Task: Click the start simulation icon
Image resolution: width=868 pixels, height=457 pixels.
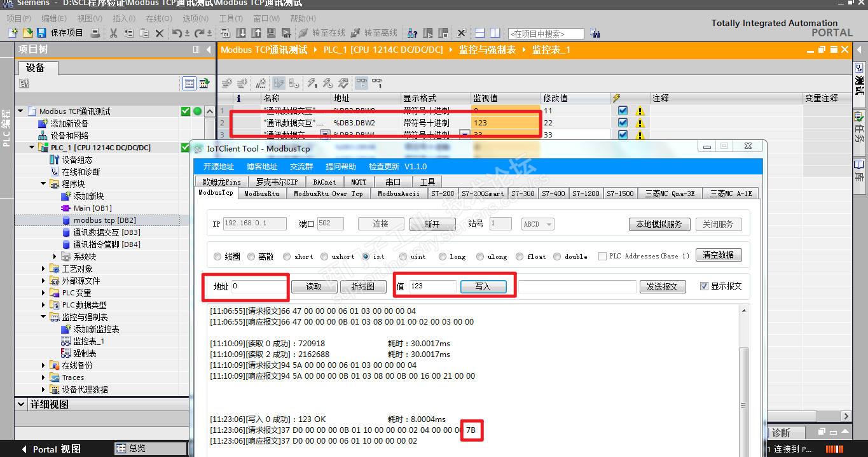Action: (271, 33)
